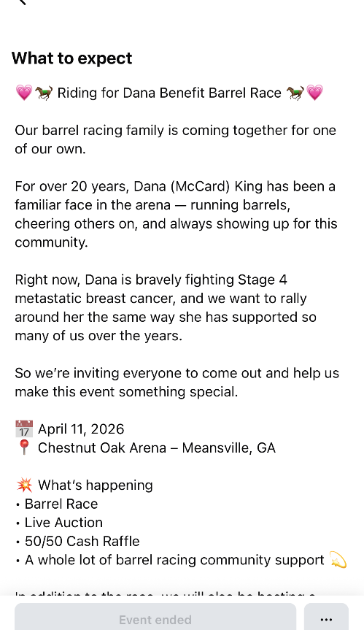
Task: Click the Stage 4 metastatic breast cancer paragraph
Action: [166, 308]
